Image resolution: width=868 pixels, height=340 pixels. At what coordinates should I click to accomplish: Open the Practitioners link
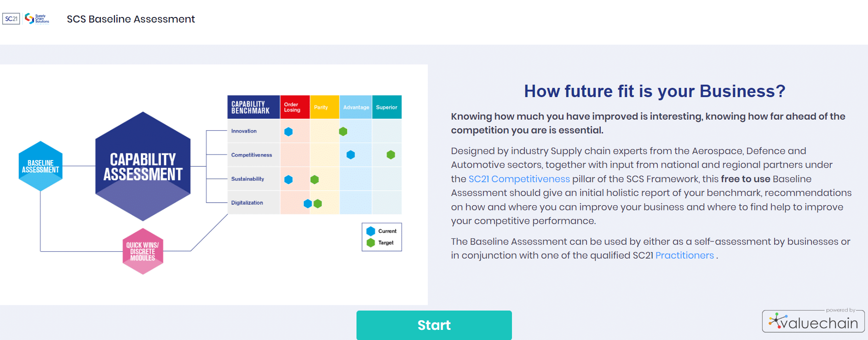coord(684,255)
